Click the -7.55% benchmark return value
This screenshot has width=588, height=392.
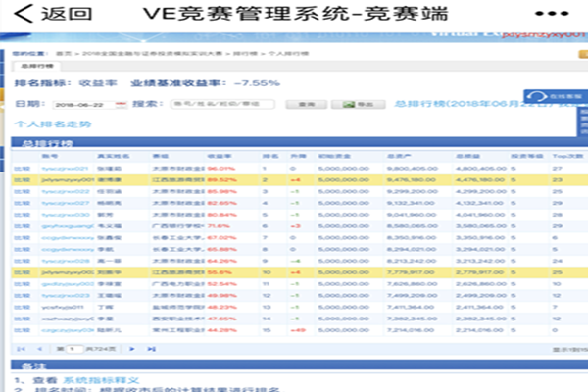click(257, 83)
